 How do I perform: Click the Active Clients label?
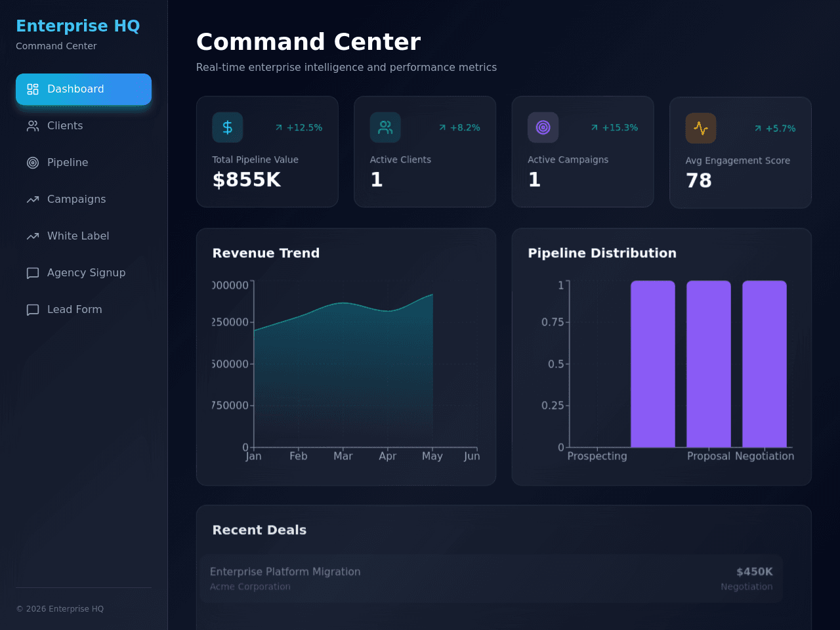point(400,159)
